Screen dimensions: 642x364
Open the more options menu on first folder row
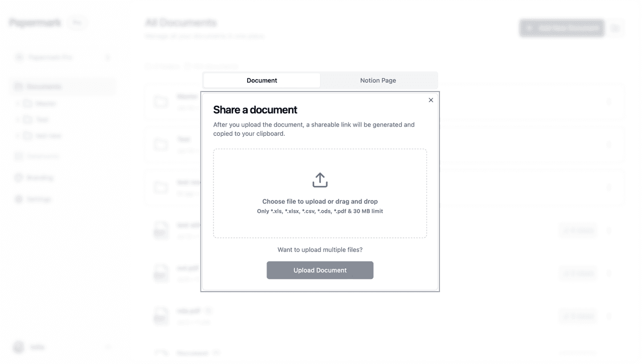coord(609,102)
